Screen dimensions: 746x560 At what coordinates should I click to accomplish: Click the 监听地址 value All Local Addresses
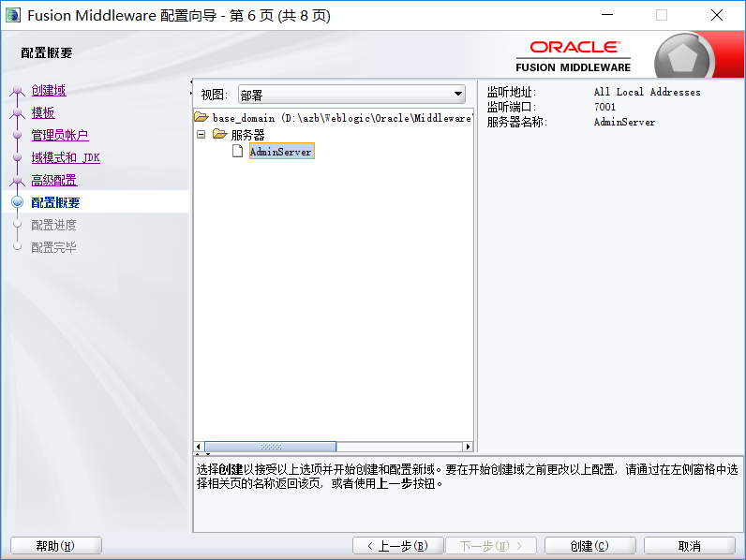point(647,92)
